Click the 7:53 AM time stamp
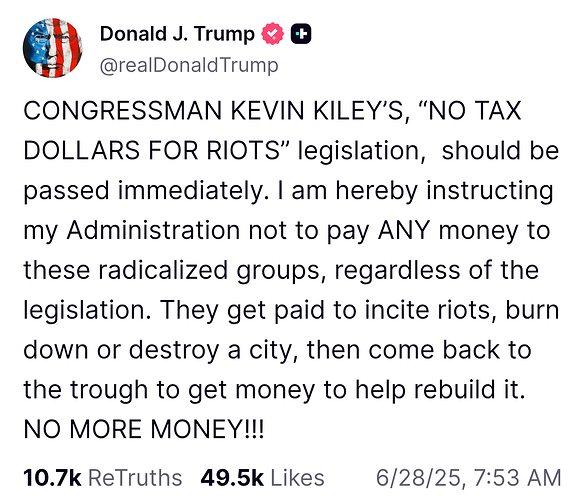This screenshot has width=585, height=500. 517,478
